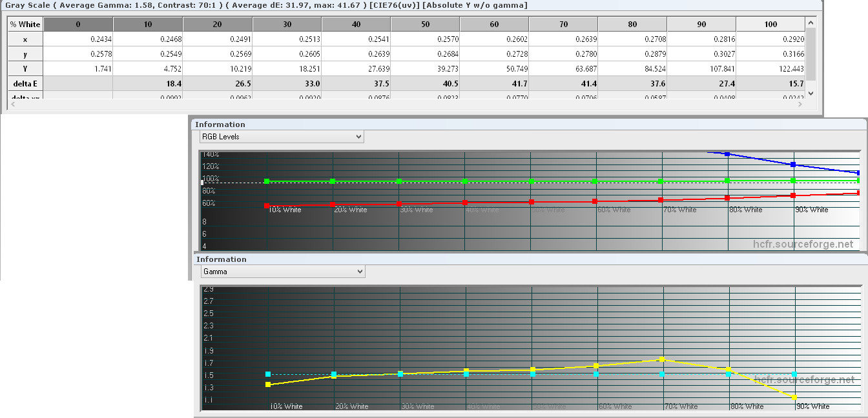Select the 50 column header in grayscale table
868x418 pixels.
[x=425, y=24]
